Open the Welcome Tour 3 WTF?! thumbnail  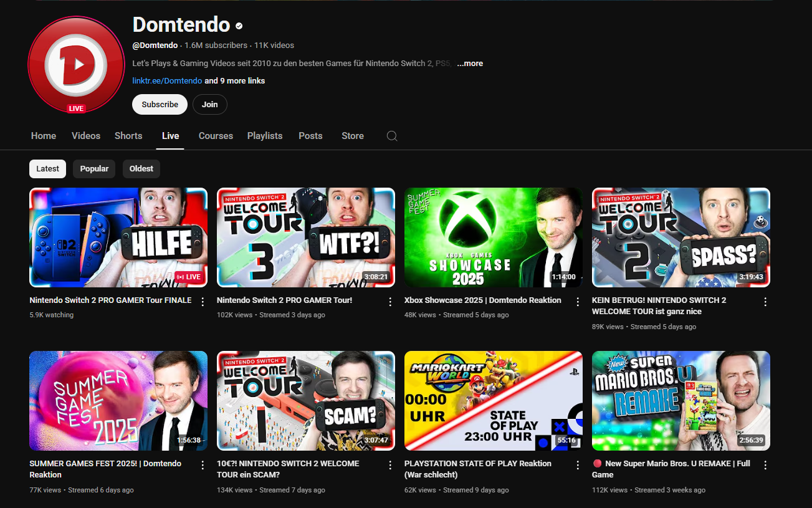[306, 237]
